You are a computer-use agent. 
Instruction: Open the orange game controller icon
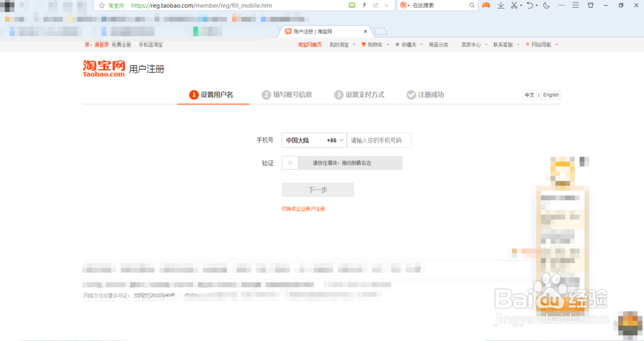pyautogui.click(x=486, y=5)
